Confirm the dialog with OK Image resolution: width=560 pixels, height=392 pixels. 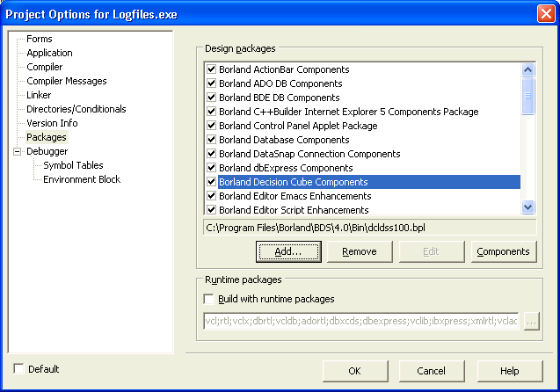tap(355, 371)
